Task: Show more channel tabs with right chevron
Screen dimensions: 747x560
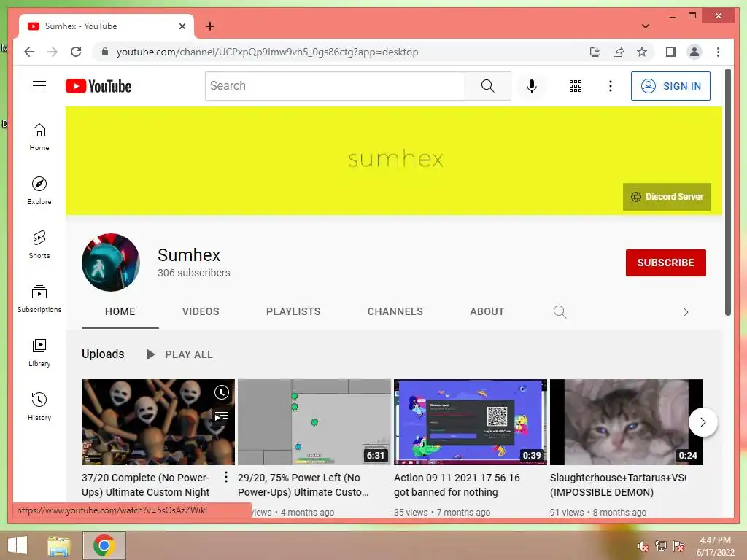Action: click(686, 312)
